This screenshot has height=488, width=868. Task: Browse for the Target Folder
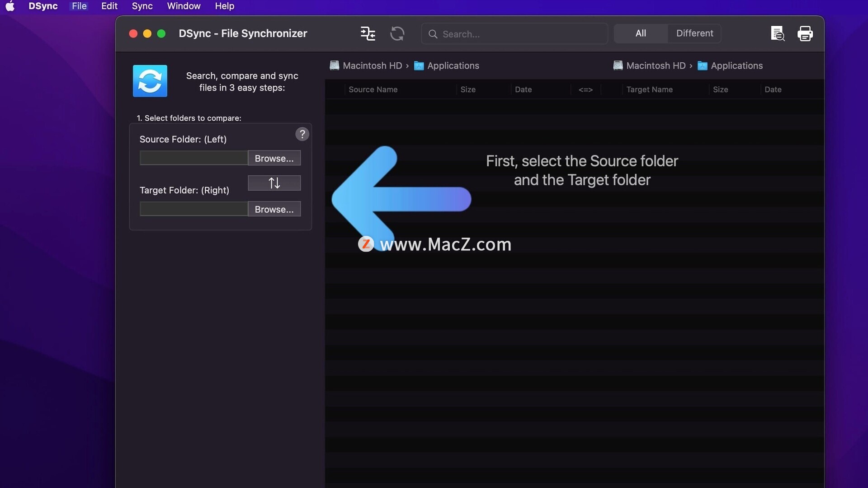tap(274, 209)
